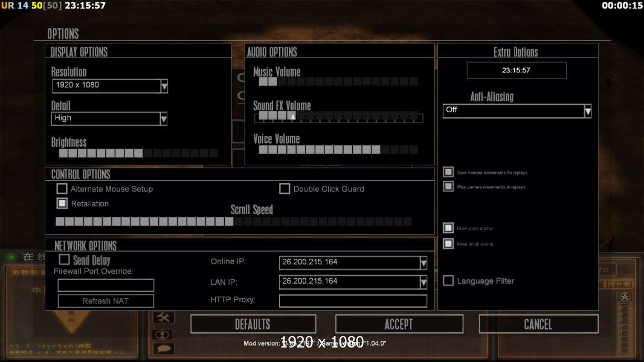Image resolution: width=644 pixels, height=362 pixels.
Task: Enable Alternate Mouse Setup checkbox
Action: (62, 189)
